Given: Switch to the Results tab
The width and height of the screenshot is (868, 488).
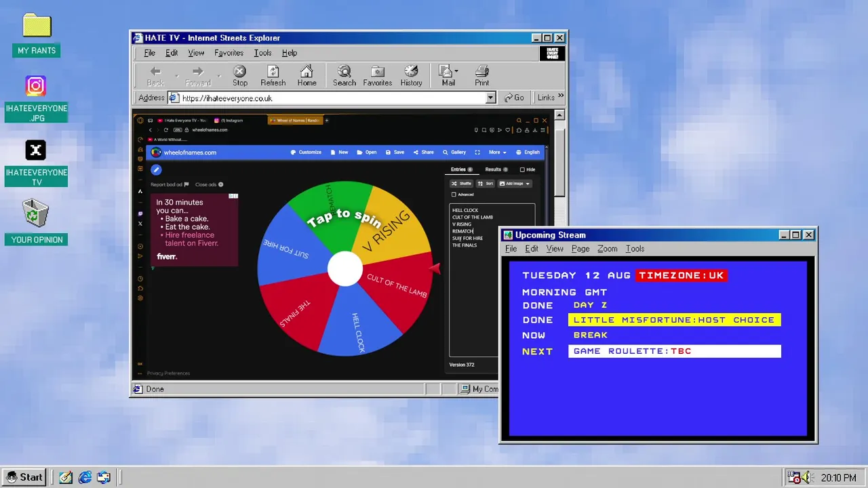Looking at the screenshot, I should click(x=496, y=169).
